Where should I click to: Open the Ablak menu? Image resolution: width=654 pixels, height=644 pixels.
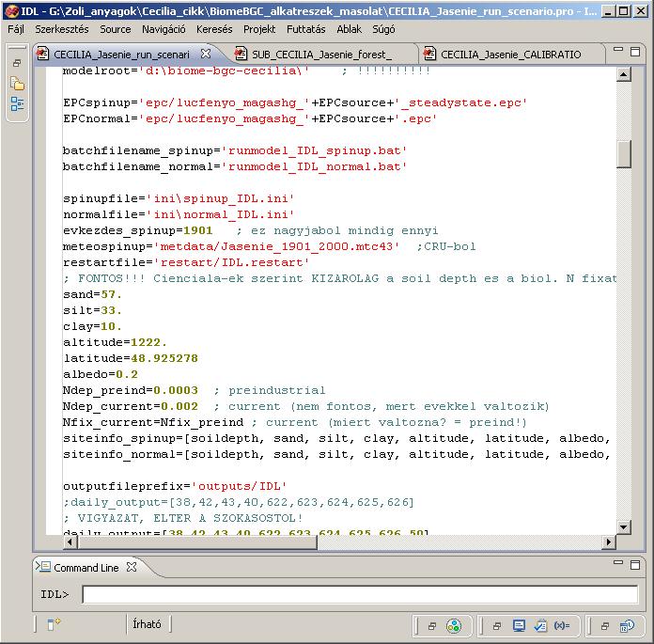(x=350, y=29)
